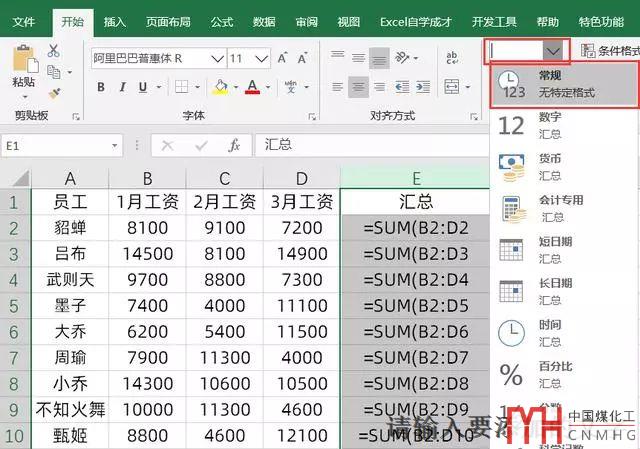Click the Borders grid icon
The image size is (640, 449).
(182, 88)
